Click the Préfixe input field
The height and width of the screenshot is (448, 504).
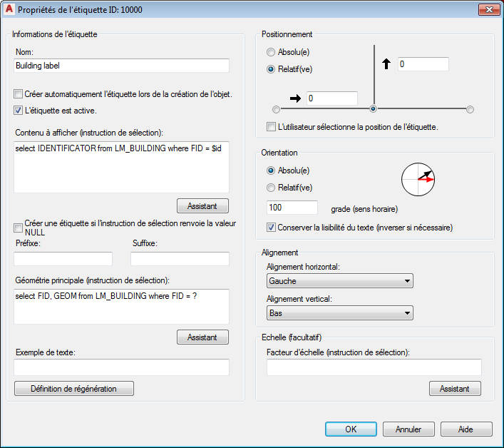pos(63,259)
